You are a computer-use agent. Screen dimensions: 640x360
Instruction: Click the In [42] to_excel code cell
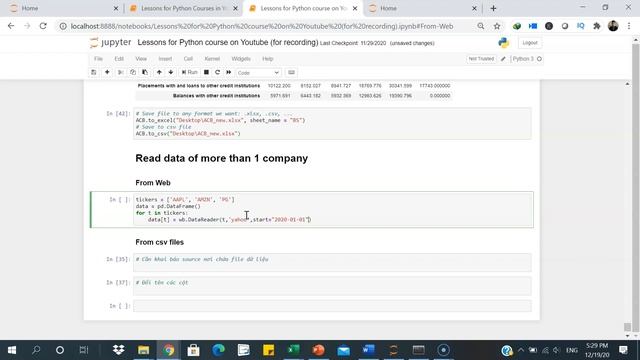point(332,124)
